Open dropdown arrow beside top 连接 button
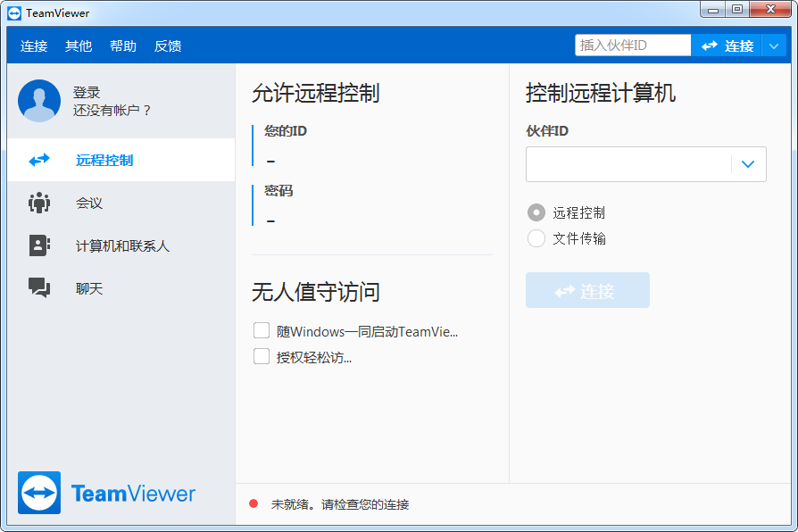This screenshot has height=532, width=798. (773, 46)
